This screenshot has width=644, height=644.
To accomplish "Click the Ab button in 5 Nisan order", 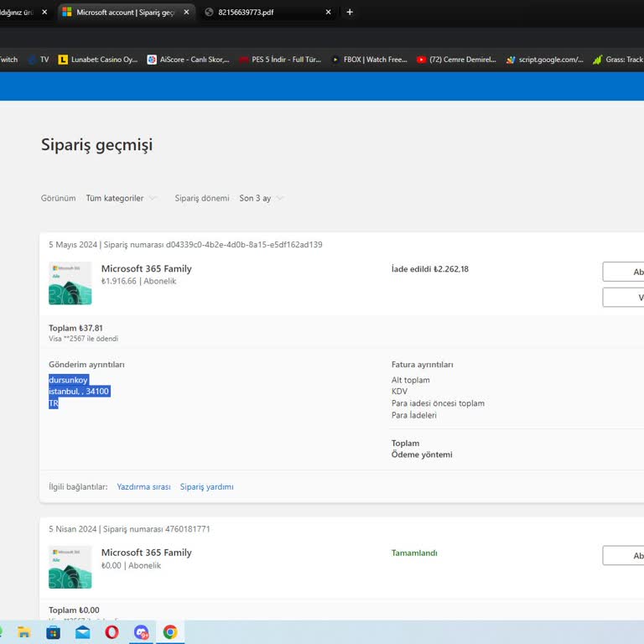I will pos(623,556).
